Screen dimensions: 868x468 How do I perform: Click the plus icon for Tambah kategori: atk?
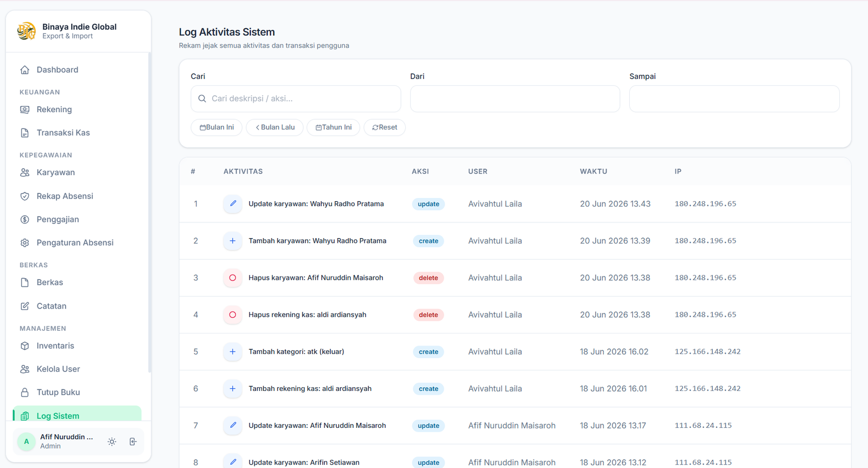[233, 351]
